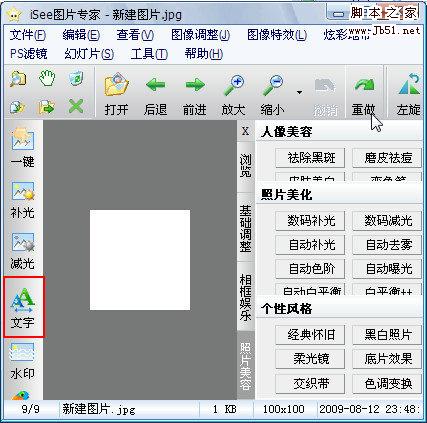Click the 磨皮祛痘 button

(x=387, y=157)
